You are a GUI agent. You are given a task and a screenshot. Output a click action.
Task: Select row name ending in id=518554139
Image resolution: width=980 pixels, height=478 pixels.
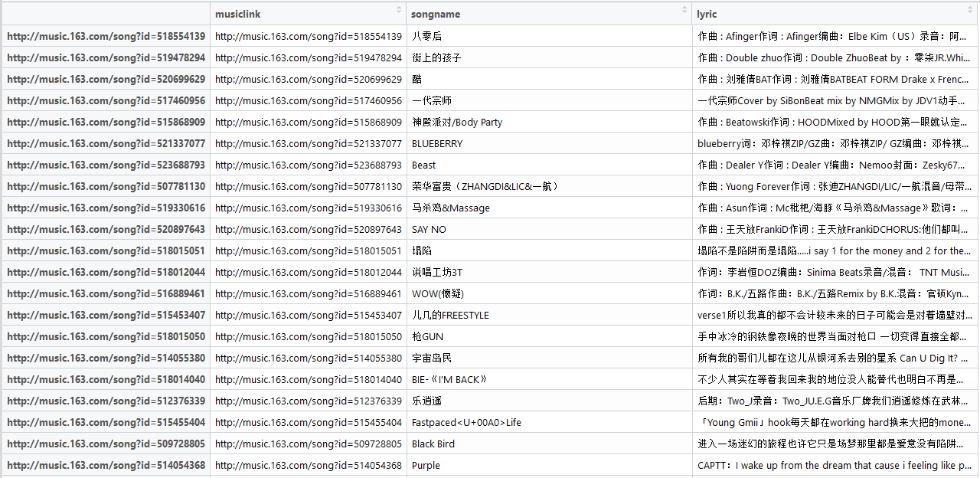coord(106,36)
